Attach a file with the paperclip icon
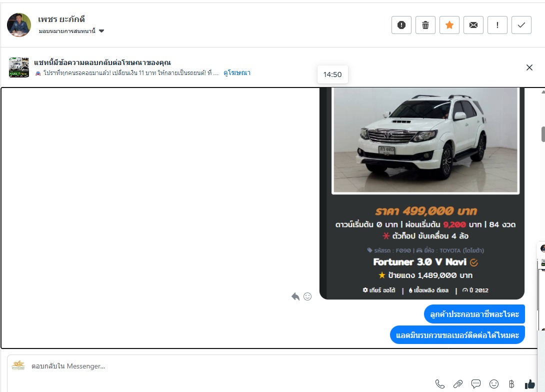Screen dimensions: 545x392 point(458,384)
